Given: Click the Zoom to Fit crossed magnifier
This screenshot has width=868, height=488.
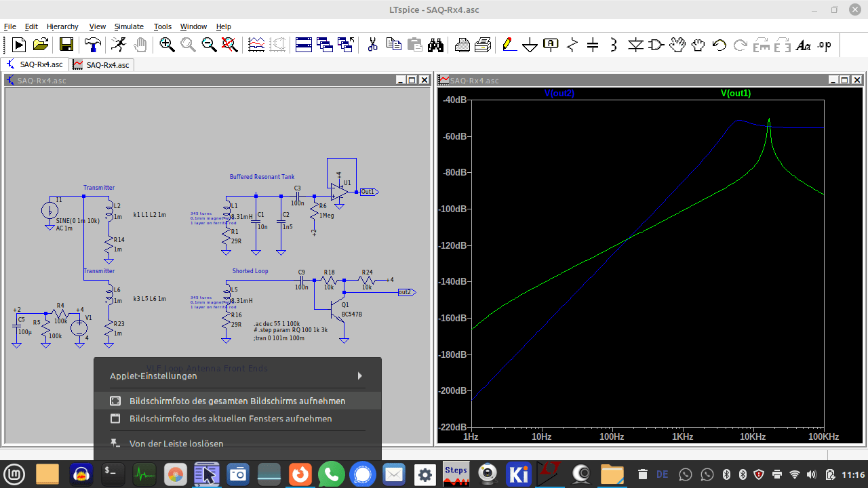Looking at the screenshot, I should coord(230,45).
